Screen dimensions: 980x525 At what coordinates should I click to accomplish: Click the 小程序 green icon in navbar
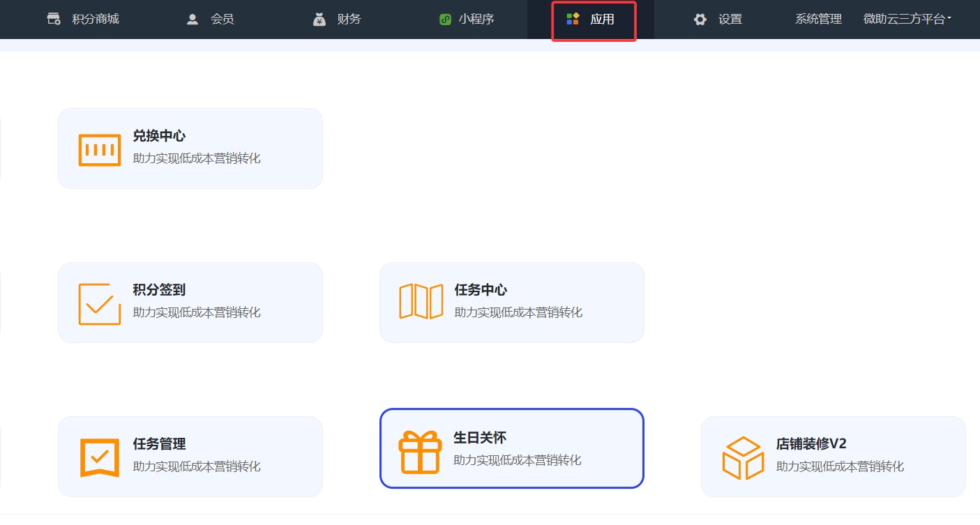445,20
